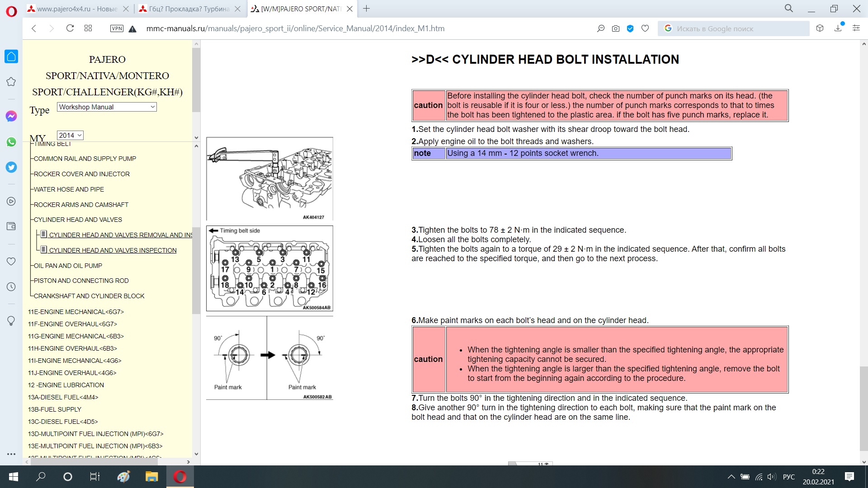Open sidebar history clock icon
The height and width of the screenshot is (488, 868).
coord(11,287)
